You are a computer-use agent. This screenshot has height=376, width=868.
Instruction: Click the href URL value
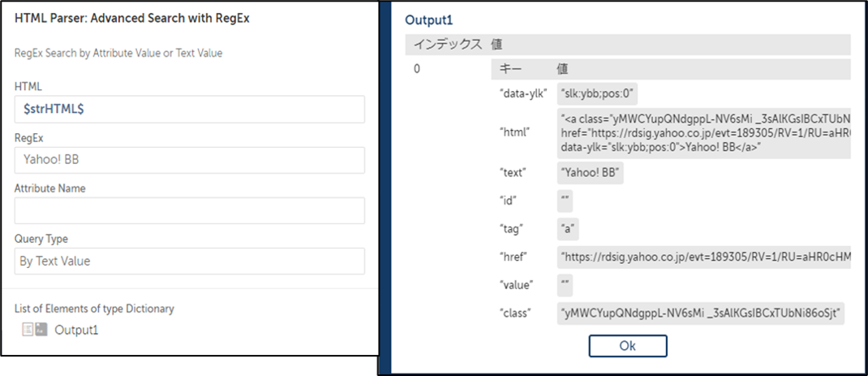point(704,257)
